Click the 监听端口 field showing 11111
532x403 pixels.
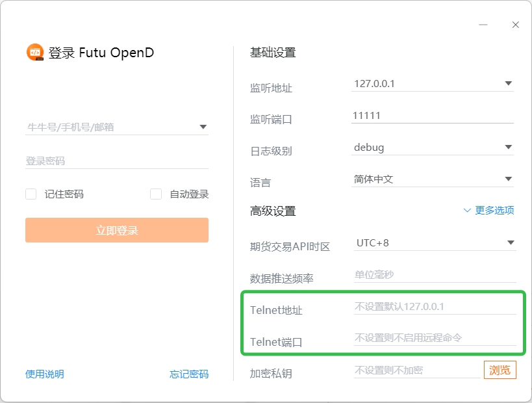[x=432, y=116]
